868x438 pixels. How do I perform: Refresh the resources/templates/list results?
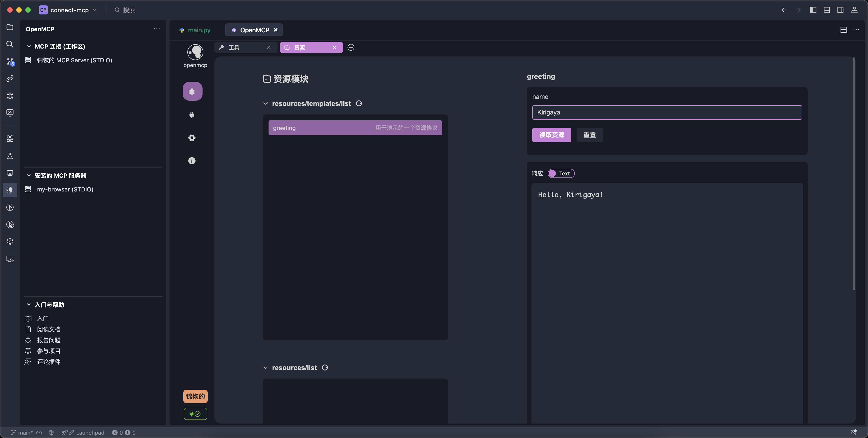359,103
